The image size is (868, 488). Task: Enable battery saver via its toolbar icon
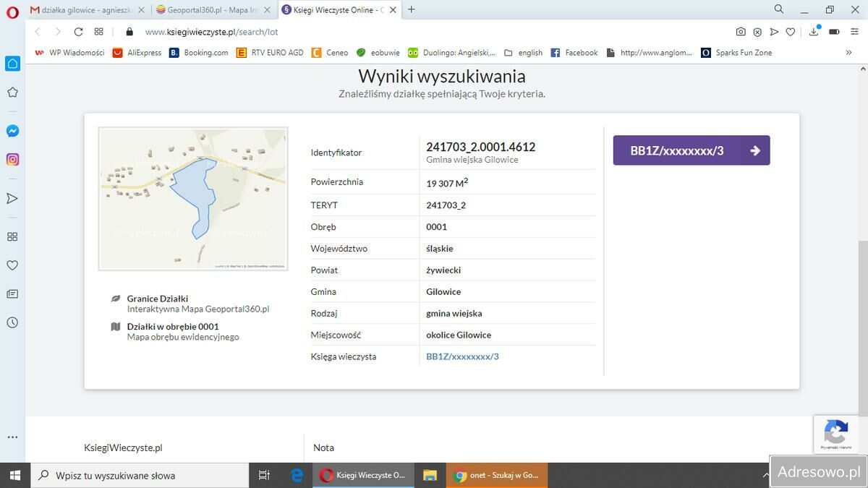[833, 32]
